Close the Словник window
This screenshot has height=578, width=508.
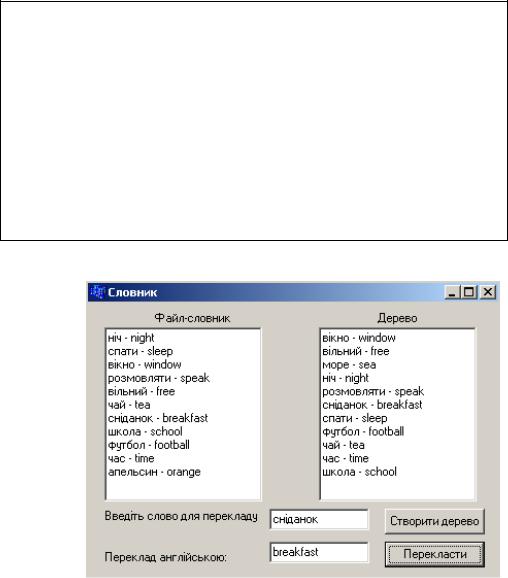pyautogui.click(x=488, y=292)
